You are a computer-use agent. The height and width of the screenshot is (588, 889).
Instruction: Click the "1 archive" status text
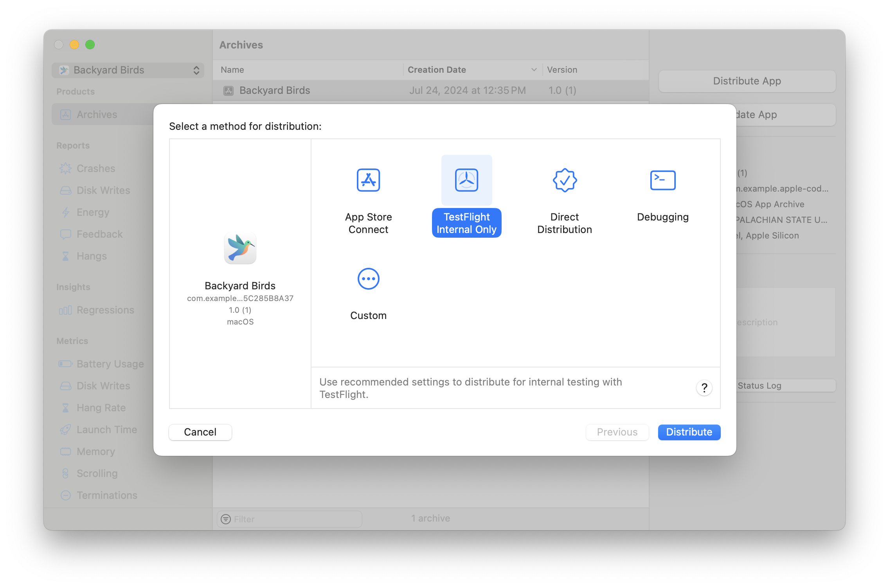430,518
